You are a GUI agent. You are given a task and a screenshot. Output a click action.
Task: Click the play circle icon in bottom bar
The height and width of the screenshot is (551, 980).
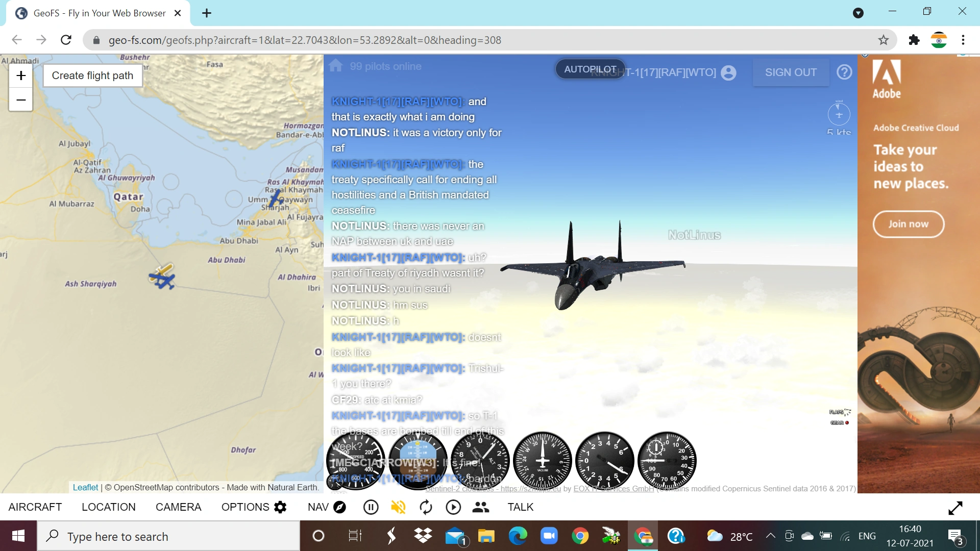click(453, 507)
